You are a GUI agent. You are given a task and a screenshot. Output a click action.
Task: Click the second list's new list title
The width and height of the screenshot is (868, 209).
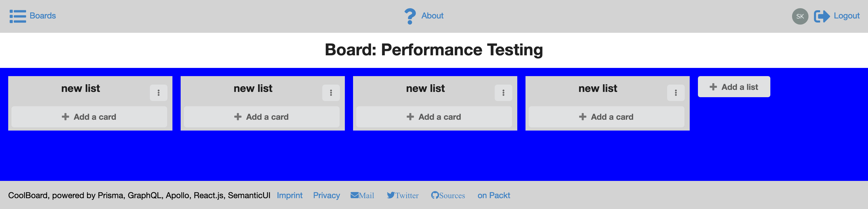[x=253, y=88]
